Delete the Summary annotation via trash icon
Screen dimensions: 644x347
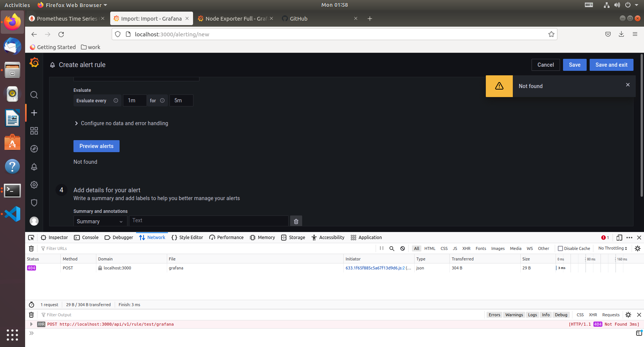coord(296,221)
